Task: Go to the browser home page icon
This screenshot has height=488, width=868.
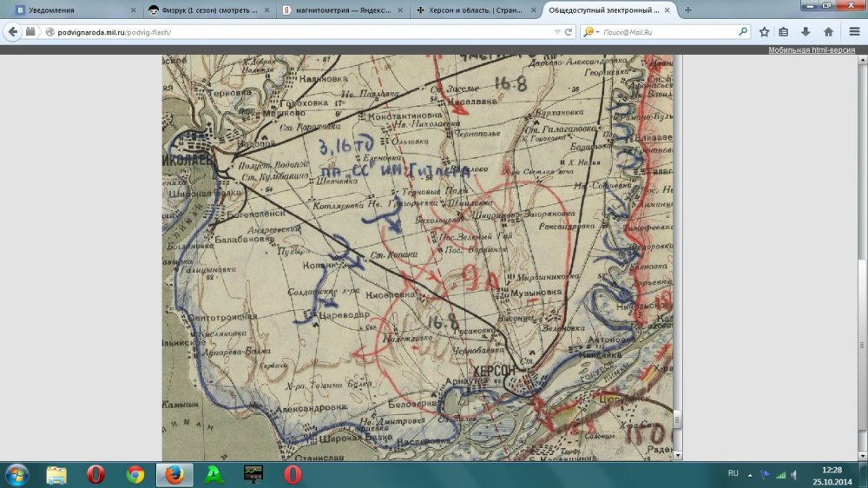Action: pyautogui.click(x=828, y=31)
